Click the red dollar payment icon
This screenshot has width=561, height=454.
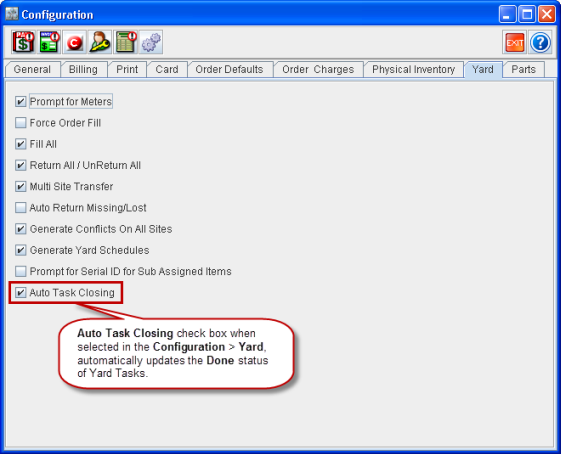point(24,42)
